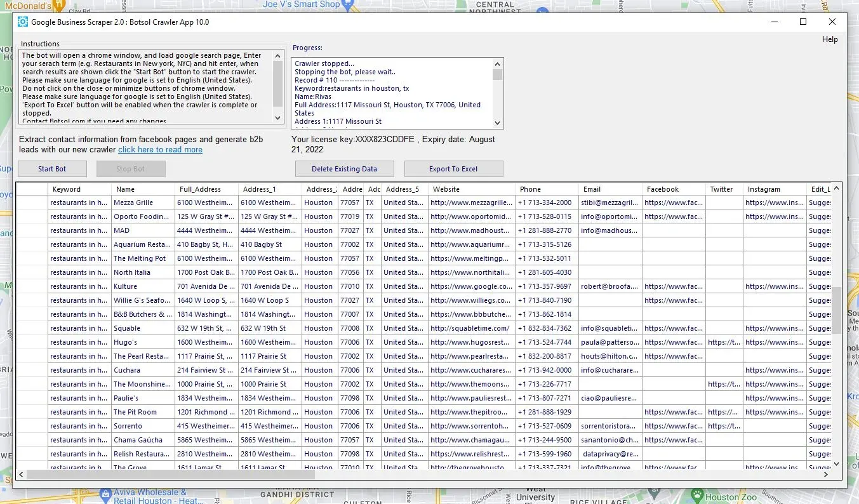Select the Chama Gaúcha name cell
The width and height of the screenshot is (859, 504).
143,440
